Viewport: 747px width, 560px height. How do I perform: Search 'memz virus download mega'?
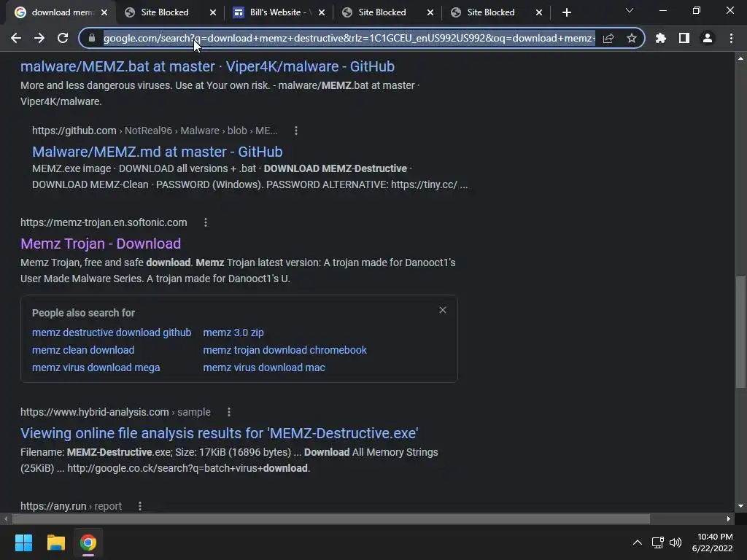(96, 367)
